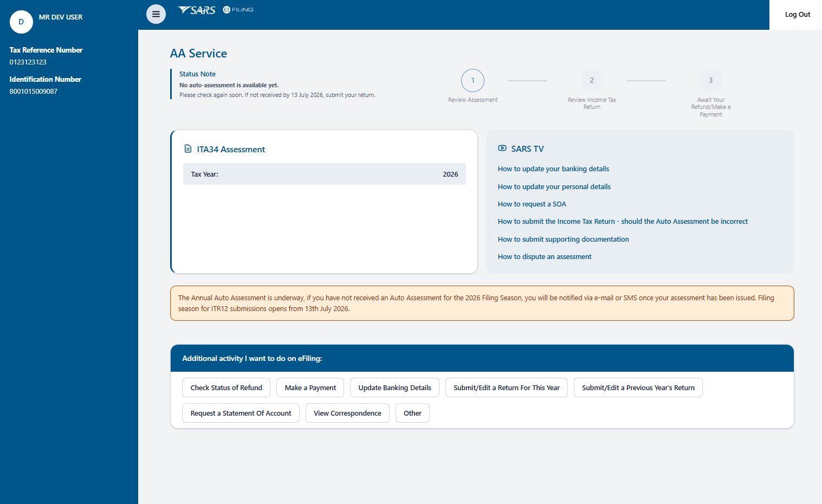Click the ITA34 Assessment title
The image size is (822, 504).
(x=231, y=149)
